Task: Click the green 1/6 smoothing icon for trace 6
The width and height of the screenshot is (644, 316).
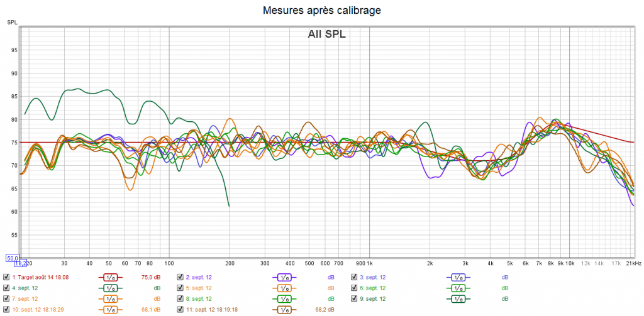Action: pos(458,288)
